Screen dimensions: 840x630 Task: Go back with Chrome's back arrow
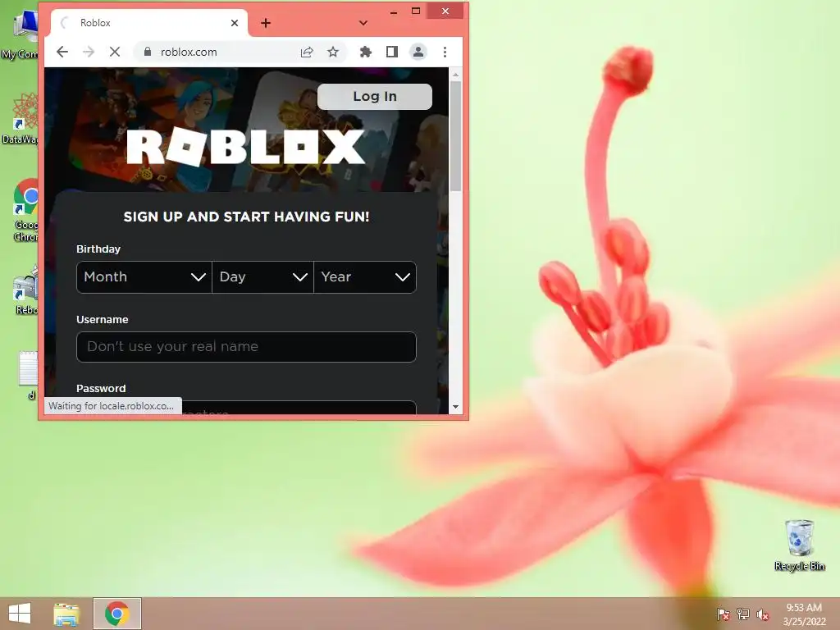(62, 52)
